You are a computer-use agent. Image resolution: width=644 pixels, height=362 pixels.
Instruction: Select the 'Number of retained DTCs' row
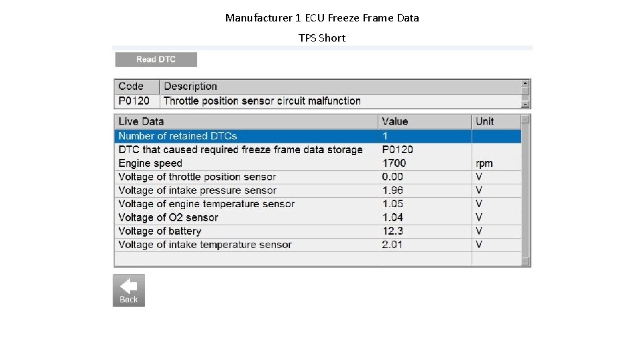coord(318,136)
